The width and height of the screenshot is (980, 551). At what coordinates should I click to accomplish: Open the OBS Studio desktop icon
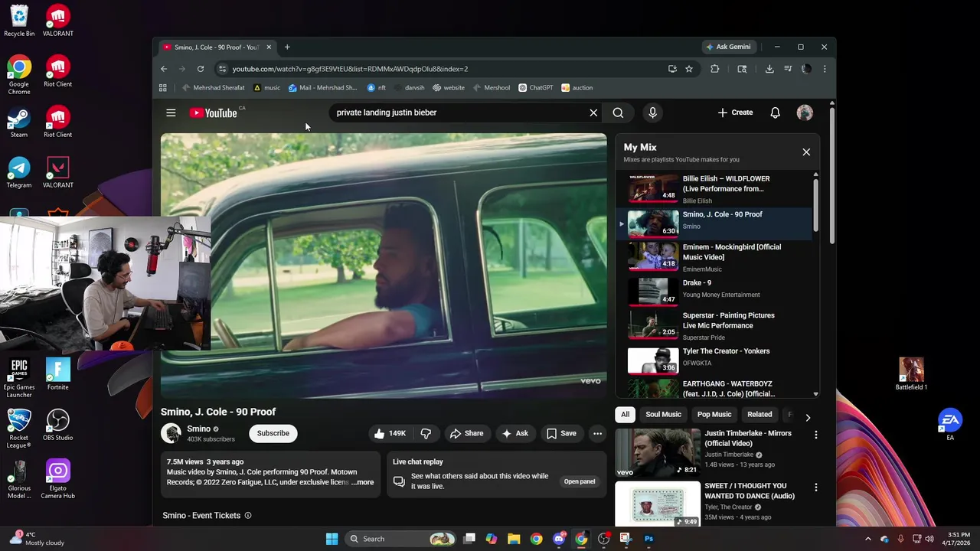(58, 425)
